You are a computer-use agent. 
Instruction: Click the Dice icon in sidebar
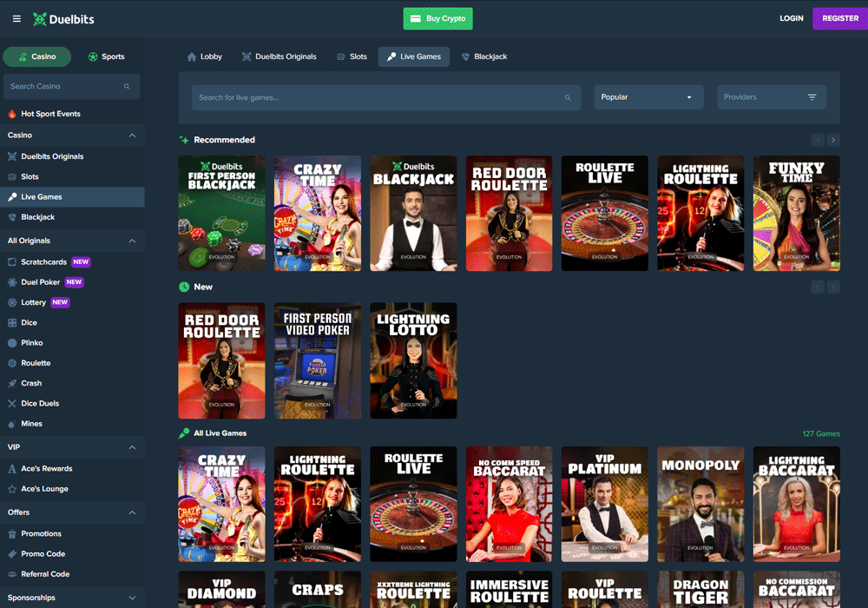point(12,323)
